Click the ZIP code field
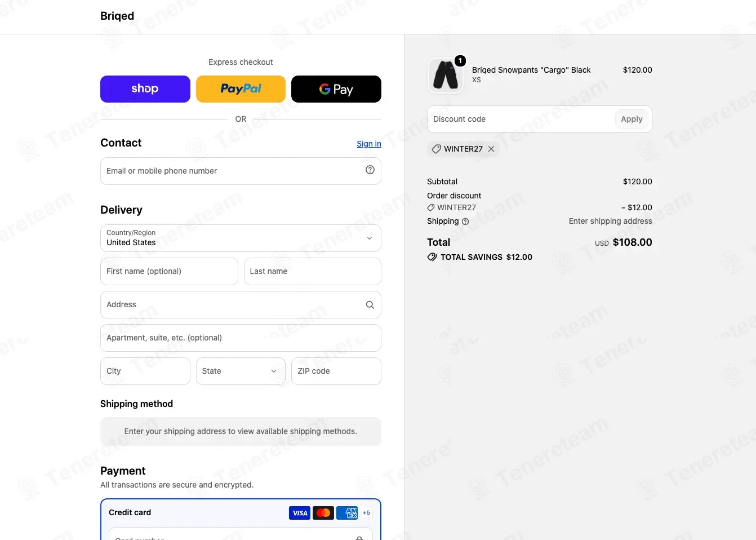 pos(336,371)
